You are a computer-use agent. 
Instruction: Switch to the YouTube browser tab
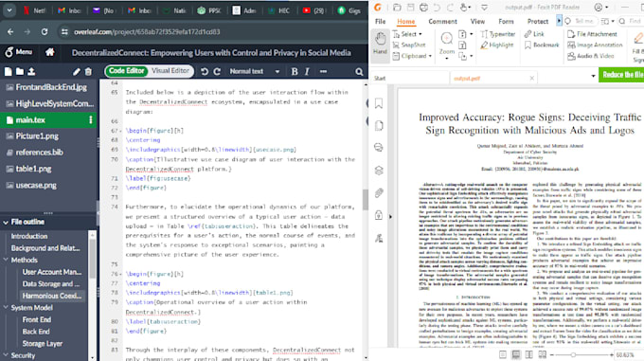313,10
